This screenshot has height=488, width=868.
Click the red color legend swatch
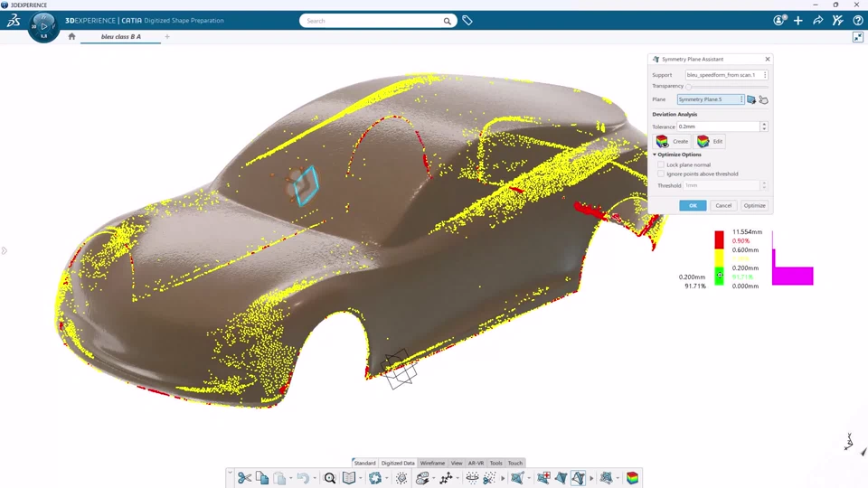(x=719, y=240)
